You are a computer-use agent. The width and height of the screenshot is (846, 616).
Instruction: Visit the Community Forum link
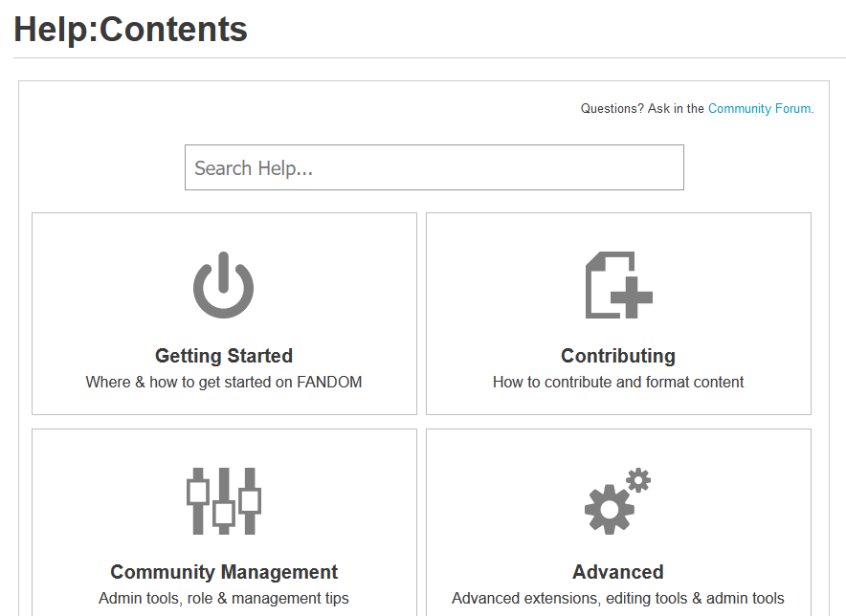(759, 109)
